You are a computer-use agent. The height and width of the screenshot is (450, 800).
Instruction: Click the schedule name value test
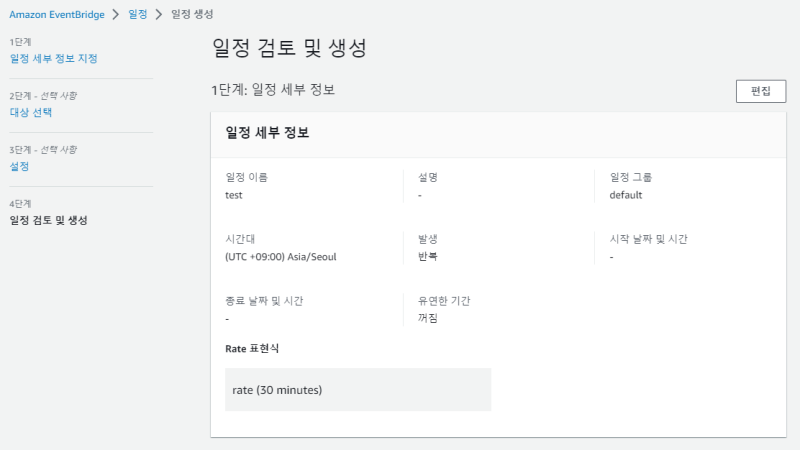coord(234,195)
